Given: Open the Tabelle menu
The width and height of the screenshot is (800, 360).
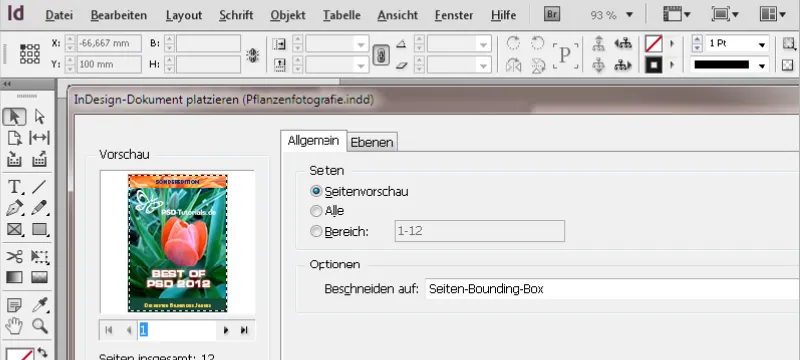Looking at the screenshot, I should coord(341,15).
